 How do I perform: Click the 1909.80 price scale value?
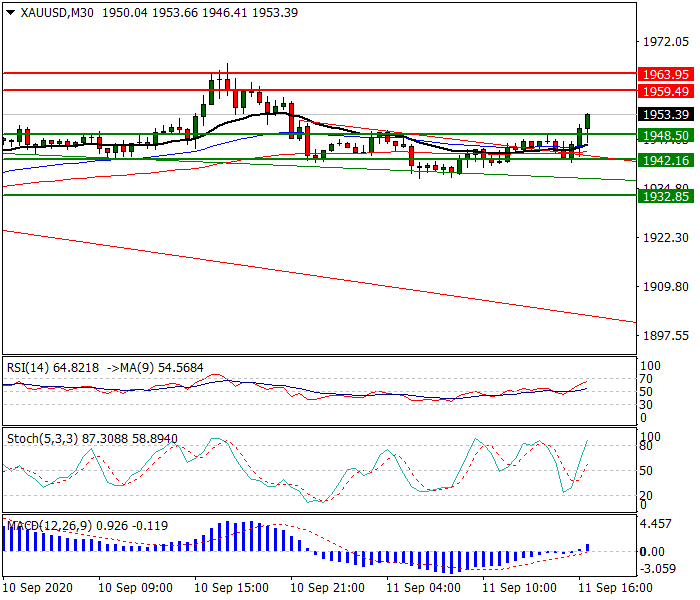click(x=666, y=287)
